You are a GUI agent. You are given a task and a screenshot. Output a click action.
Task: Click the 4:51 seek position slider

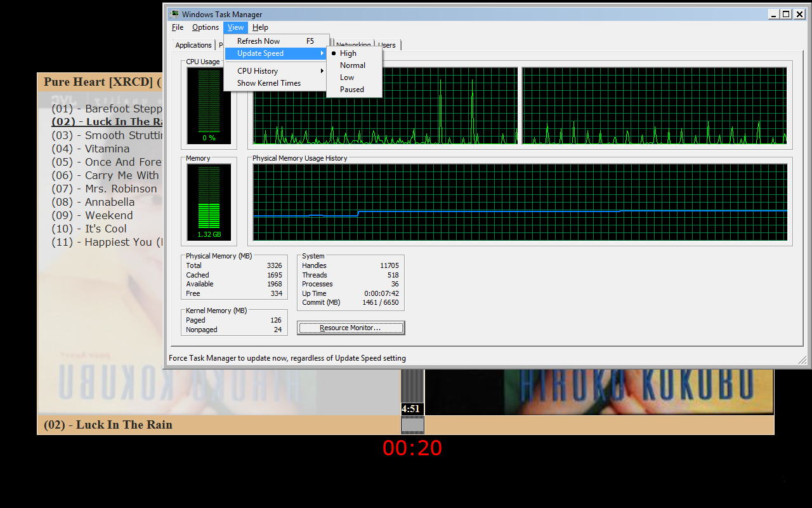[x=412, y=409]
